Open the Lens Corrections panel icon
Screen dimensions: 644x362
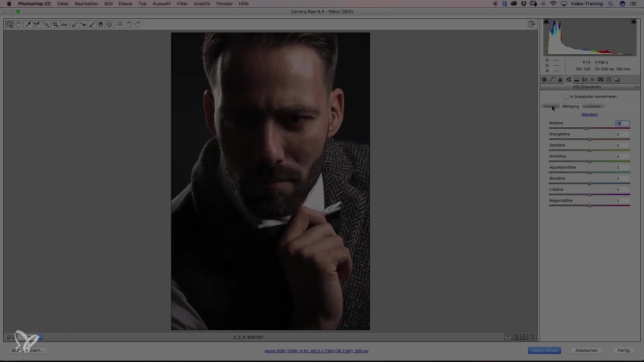tap(585, 79)
